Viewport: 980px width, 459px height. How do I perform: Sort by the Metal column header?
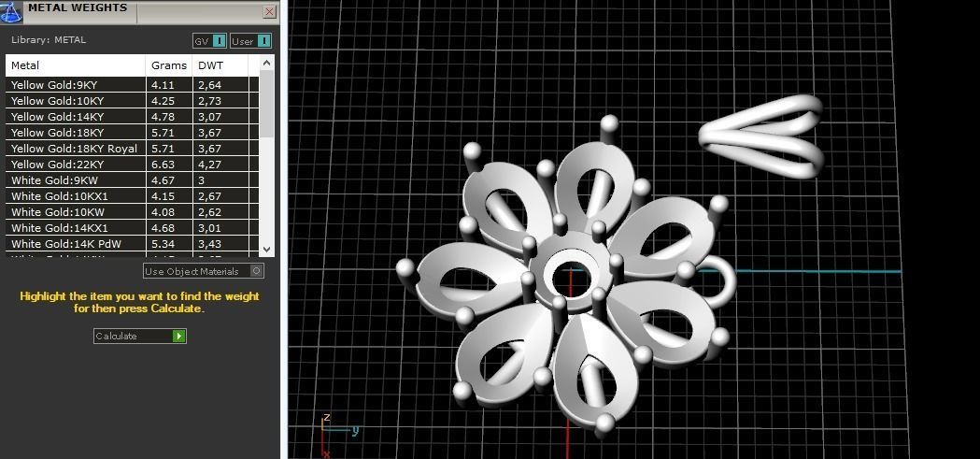(76, 65)
